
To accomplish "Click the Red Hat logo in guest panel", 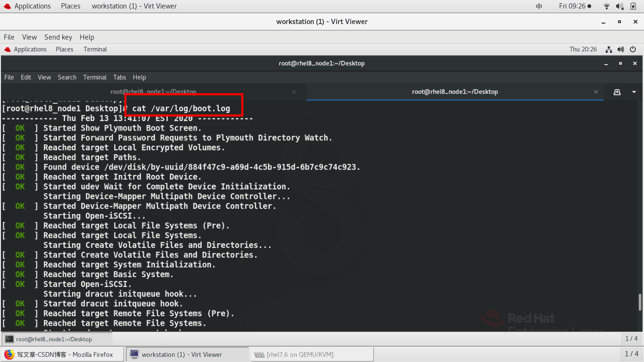I will (8, 49).
